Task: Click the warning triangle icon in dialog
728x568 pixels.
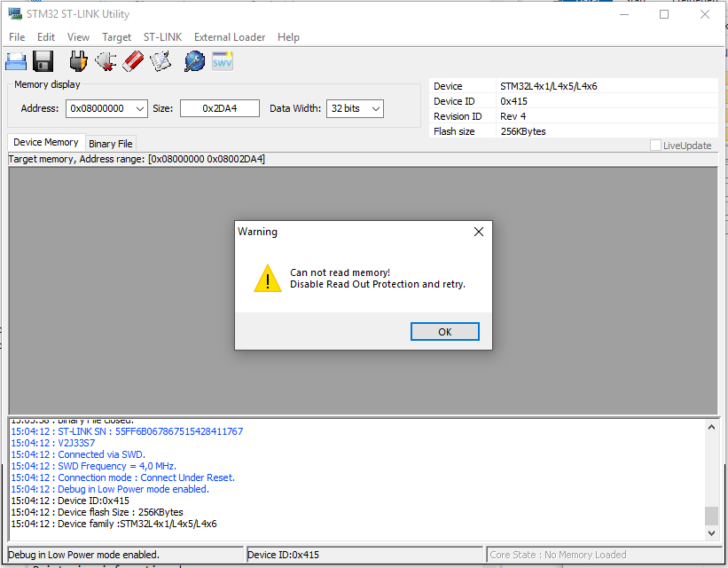Action: 268,279
